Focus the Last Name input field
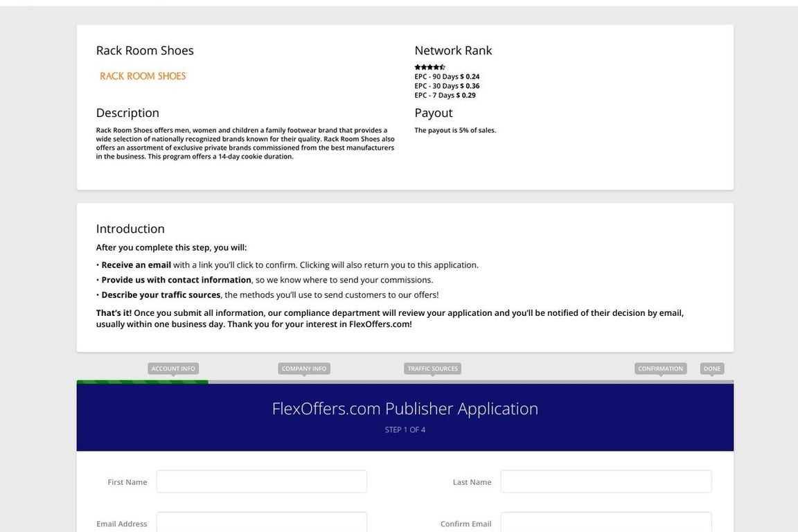Screen dimensions: 798x532 (605, 481)
